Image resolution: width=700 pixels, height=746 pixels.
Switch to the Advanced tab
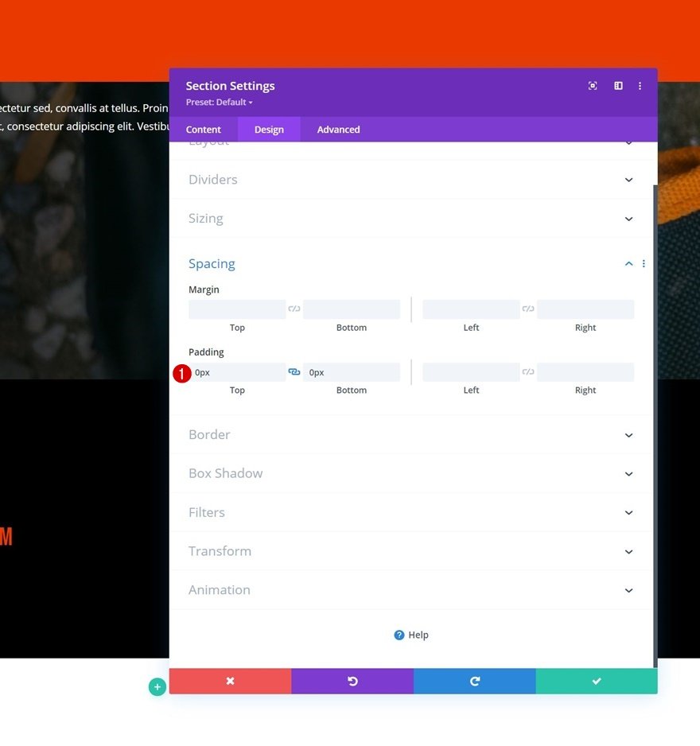[x=338, y=130]
